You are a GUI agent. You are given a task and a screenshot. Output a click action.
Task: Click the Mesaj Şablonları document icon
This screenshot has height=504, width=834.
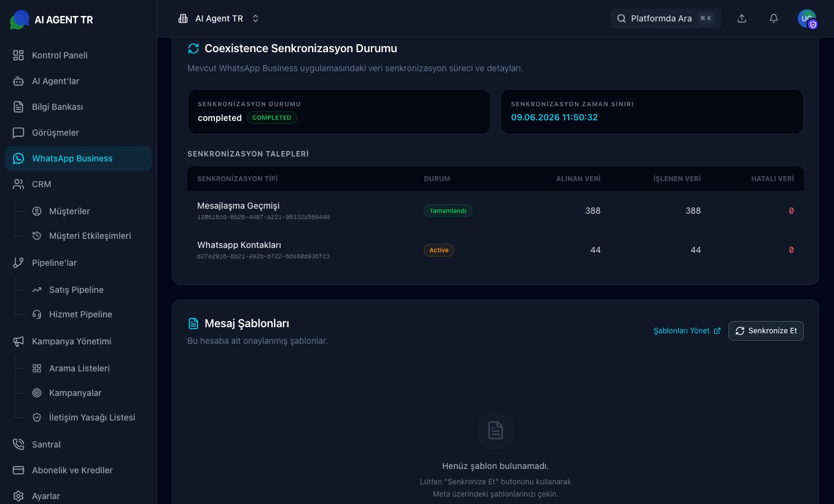[x=193, y=324]
